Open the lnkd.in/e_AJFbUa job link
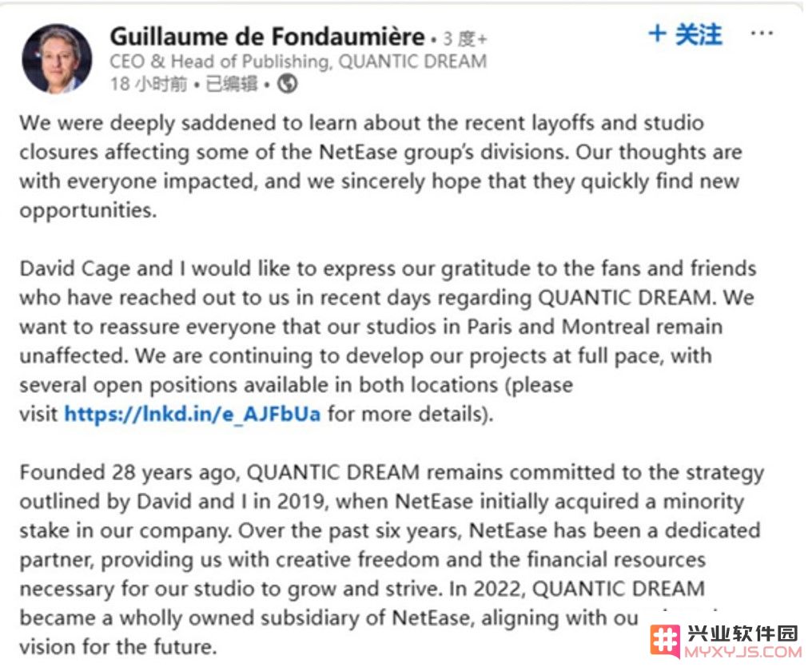Viewport: 812px width, 671px height. [x=193, y=415]
